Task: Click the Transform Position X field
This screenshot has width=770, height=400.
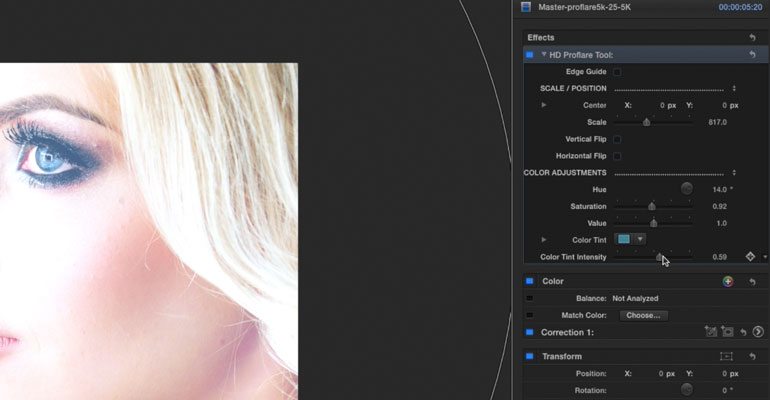Action: click(667, 373)
